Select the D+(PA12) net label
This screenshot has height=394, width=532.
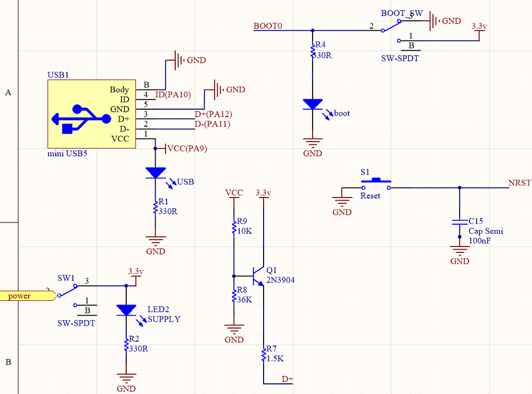[214, 114]
